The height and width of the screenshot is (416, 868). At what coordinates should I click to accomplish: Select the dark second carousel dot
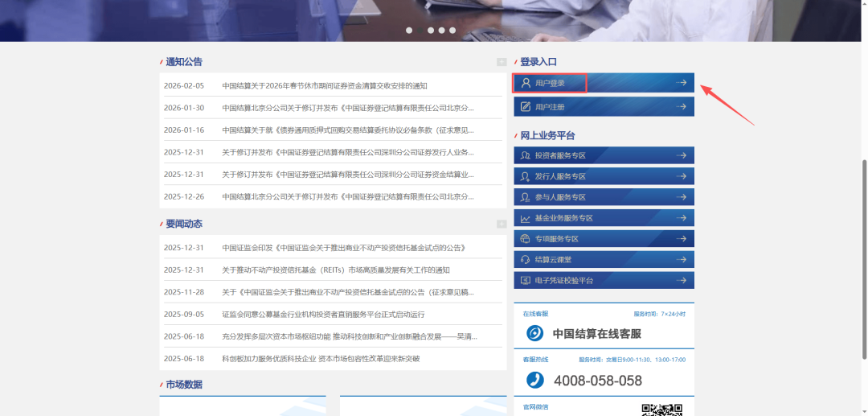coord(420,31)
